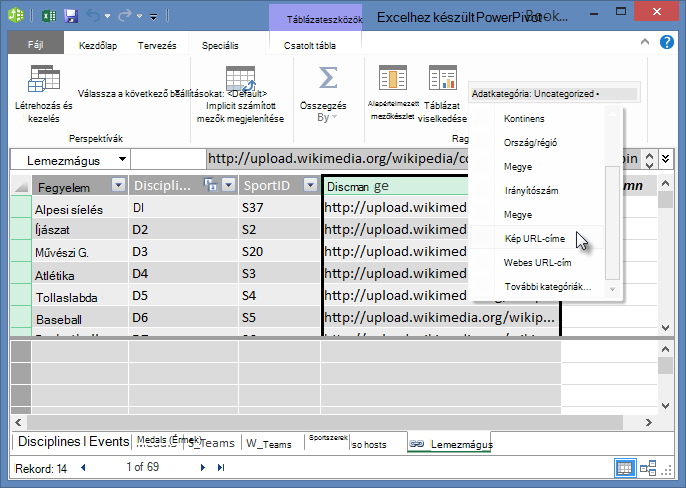Click formula bar up/down stepper

[x=649, y=159]
